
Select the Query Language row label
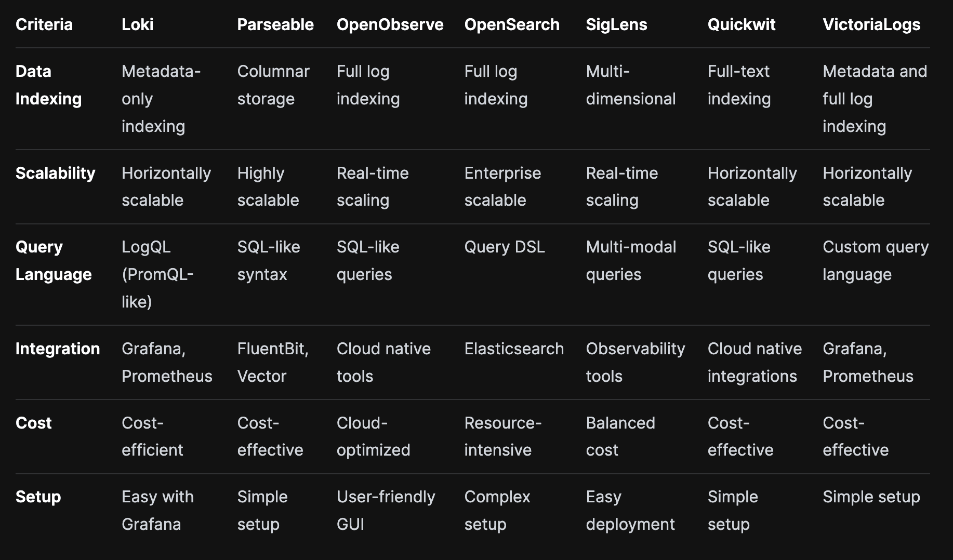tap(54, 260)
